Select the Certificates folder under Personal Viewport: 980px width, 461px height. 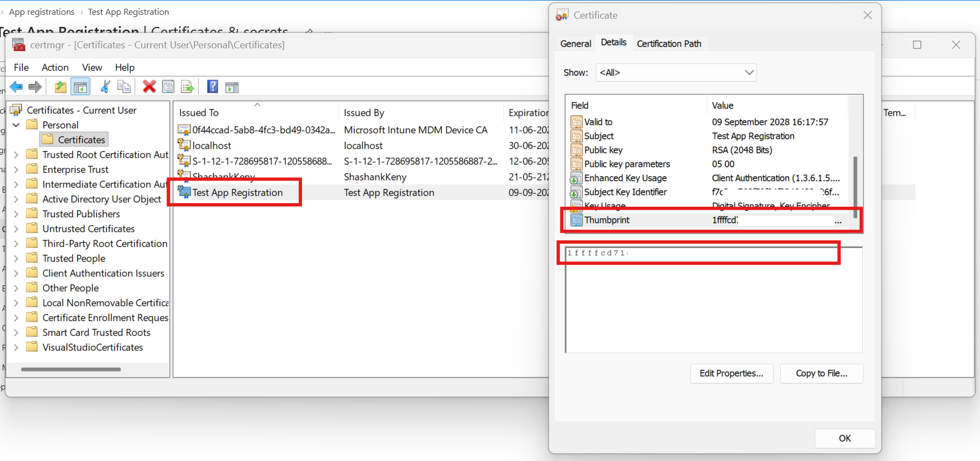75,140
